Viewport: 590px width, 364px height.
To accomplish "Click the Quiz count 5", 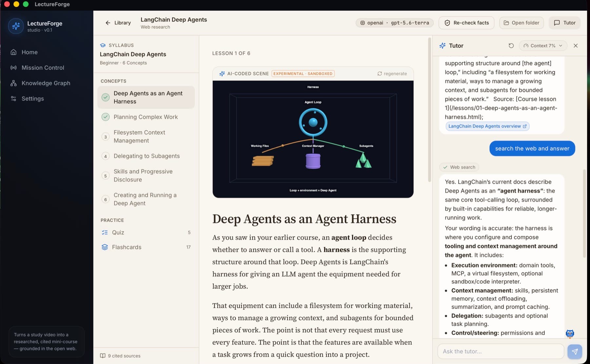I will pos(189,232).
